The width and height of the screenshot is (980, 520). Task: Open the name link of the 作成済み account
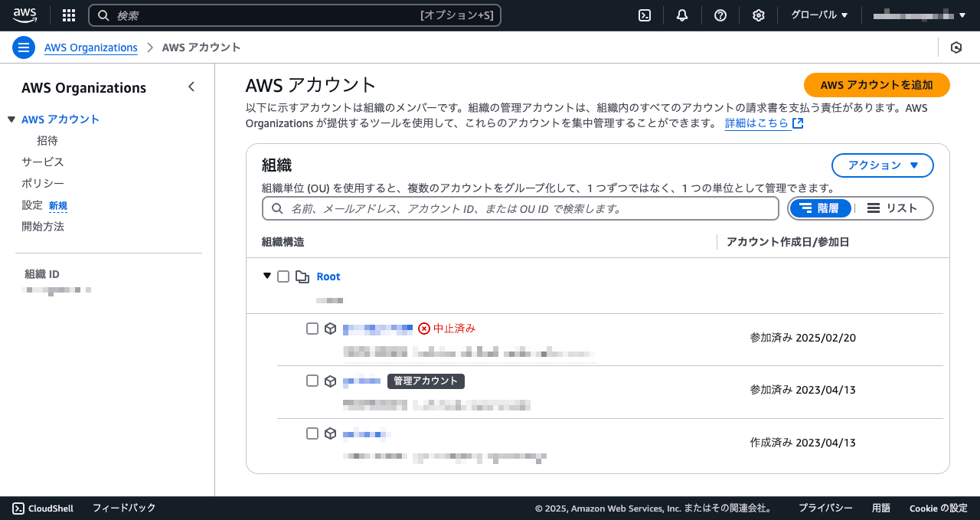click(367, 433)
